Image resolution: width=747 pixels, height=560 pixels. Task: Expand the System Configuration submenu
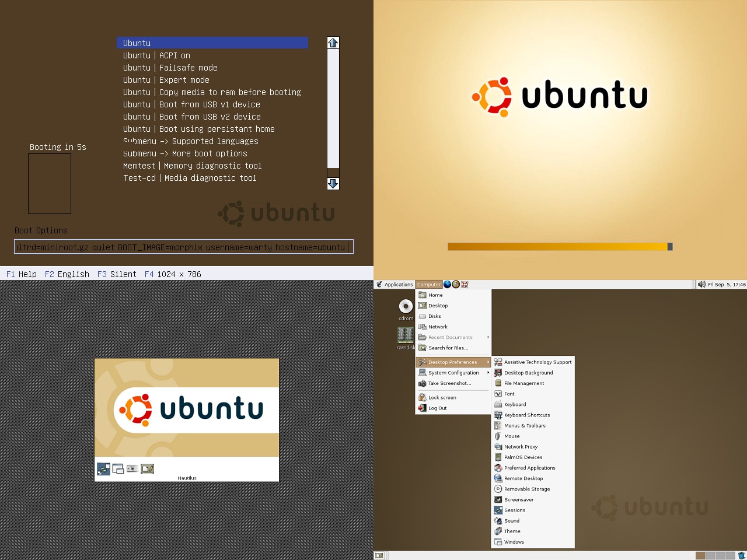pyautogui.click(x=453, y=373)
